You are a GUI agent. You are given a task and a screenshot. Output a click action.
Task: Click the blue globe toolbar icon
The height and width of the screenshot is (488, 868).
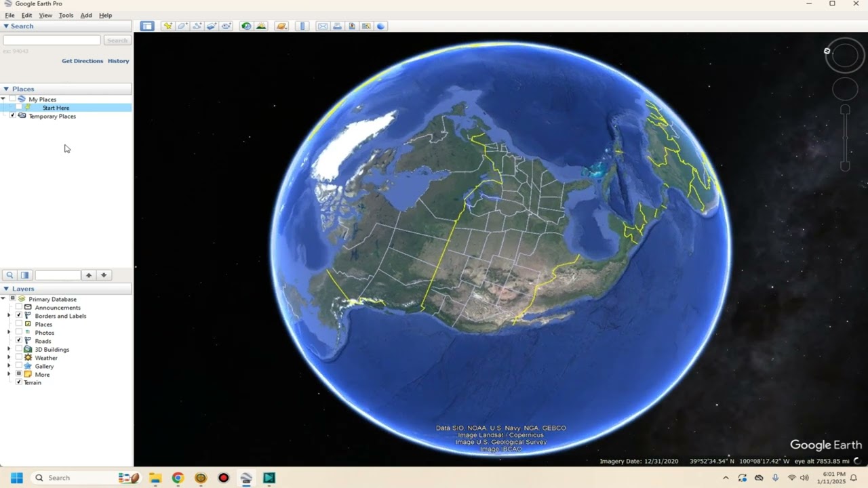point(381,26)
